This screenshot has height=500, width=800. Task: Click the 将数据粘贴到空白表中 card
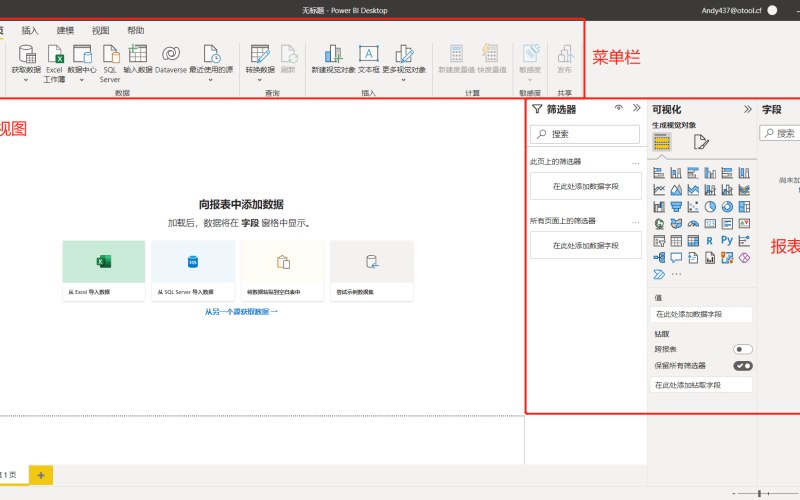282,270
